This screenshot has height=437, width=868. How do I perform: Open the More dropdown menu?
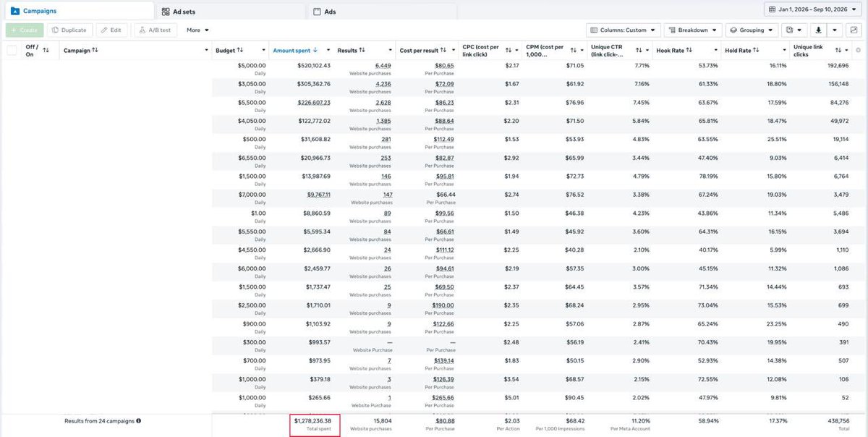click(197, 30)
